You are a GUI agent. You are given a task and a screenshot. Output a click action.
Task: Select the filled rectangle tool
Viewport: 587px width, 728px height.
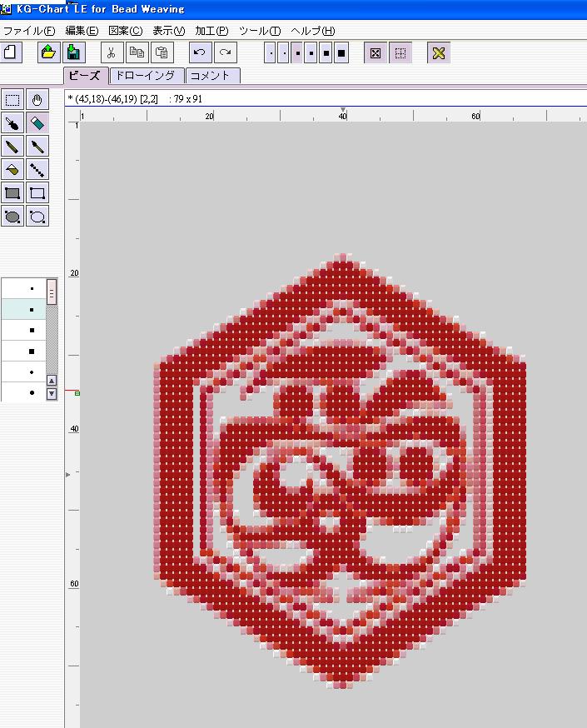point(12,192)
